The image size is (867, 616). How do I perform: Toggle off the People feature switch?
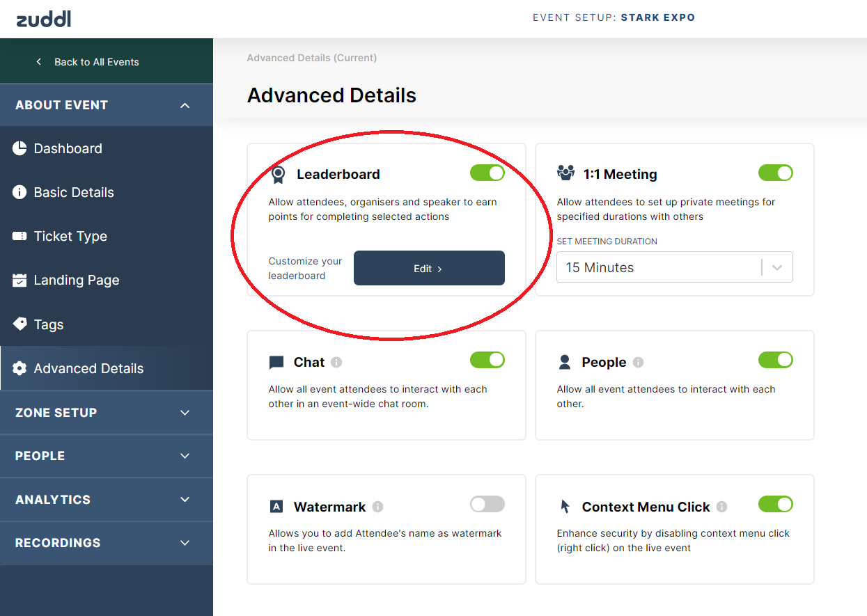(x=776, y=360)
